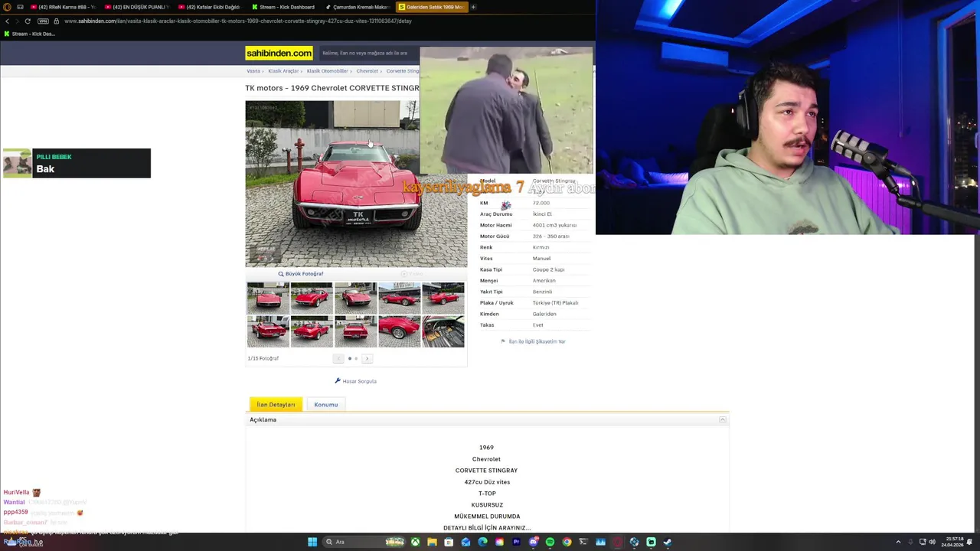This screenshot has width=980, height=551.
Task: Click the Yakıt Tipi value Benzinli
Action: click(542, 292)
